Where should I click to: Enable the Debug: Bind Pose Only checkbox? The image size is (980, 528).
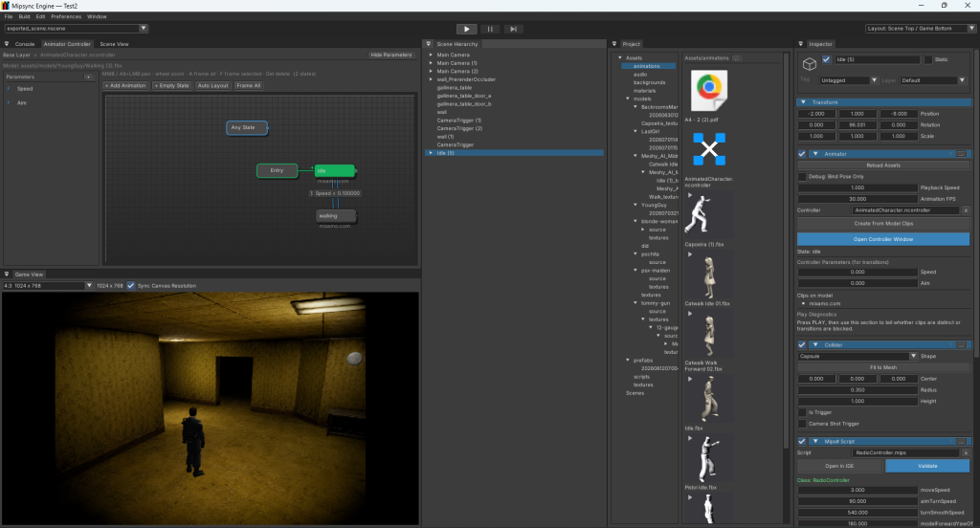[802, 177]
